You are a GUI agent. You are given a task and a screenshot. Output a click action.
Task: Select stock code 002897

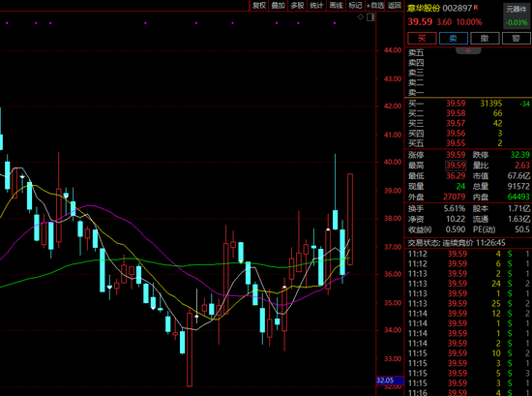tap(458, 8)
